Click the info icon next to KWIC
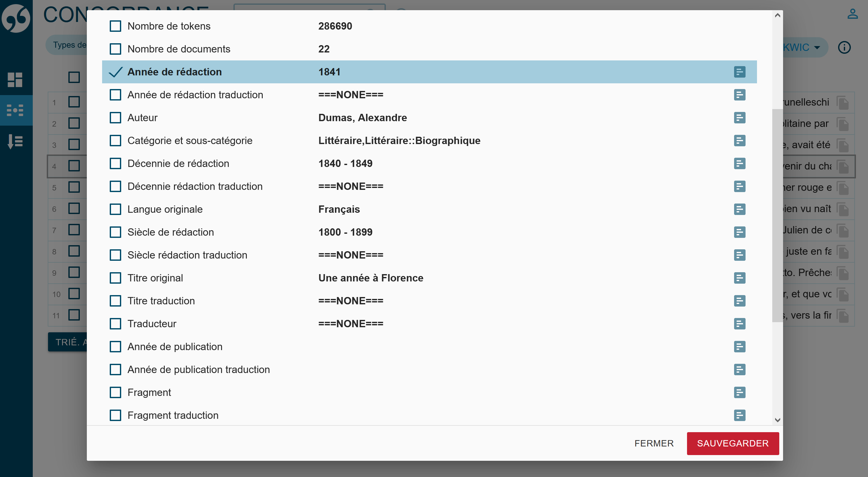The image size is (868, 477). (844, 47)
